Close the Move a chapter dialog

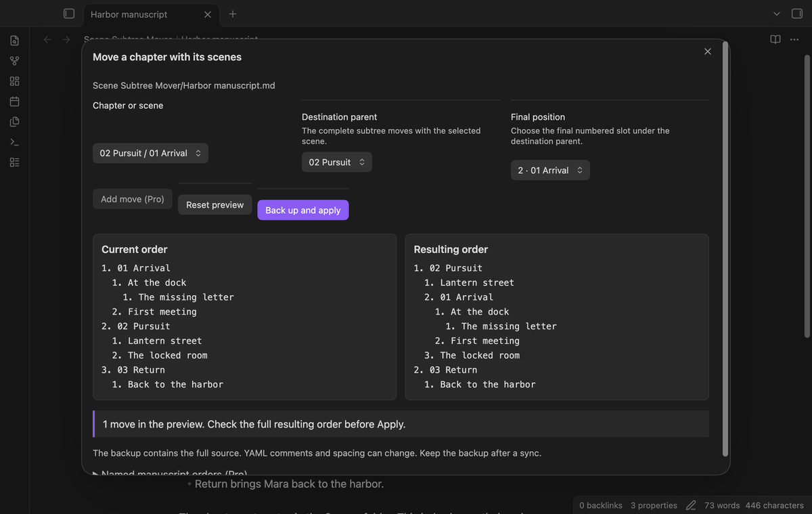(708, 51)
